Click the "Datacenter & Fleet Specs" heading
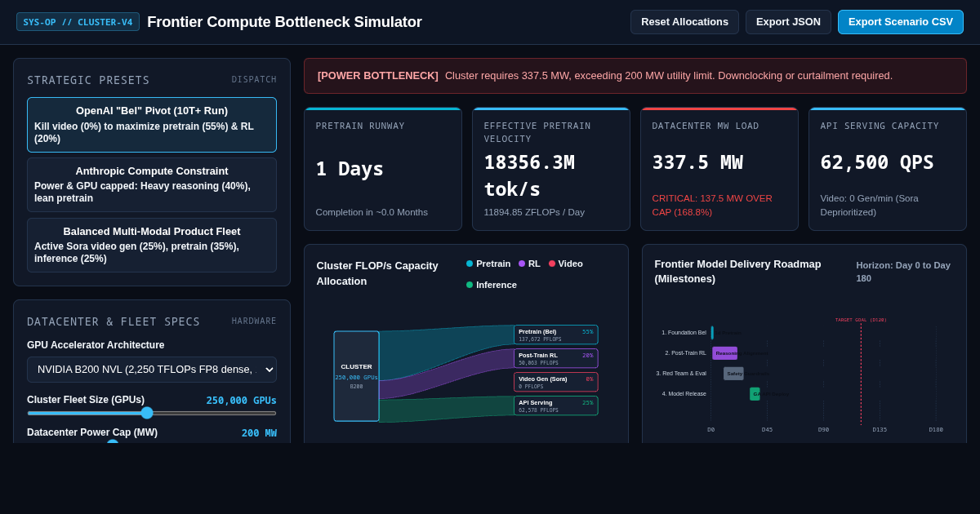 click(114, 321)
